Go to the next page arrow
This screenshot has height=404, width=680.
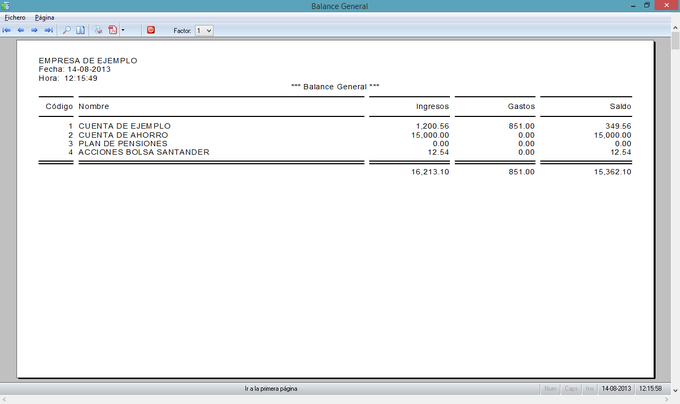[x=34, y=30]
